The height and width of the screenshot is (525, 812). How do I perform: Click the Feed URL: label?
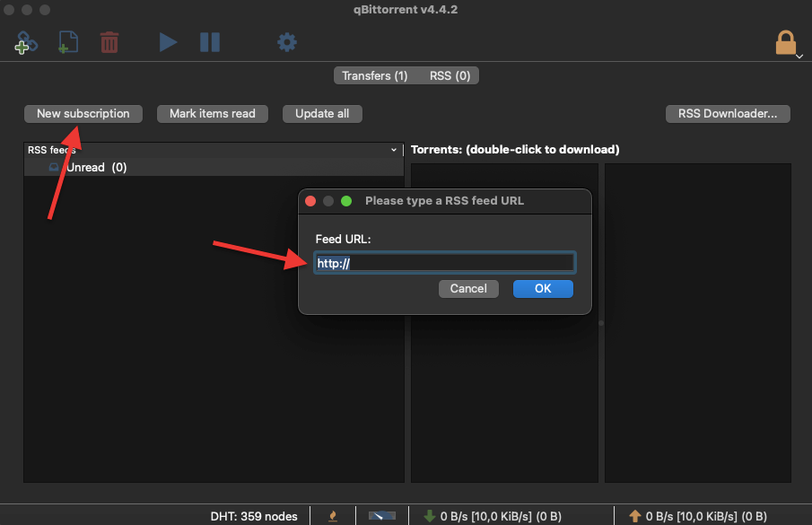[344, 240]
